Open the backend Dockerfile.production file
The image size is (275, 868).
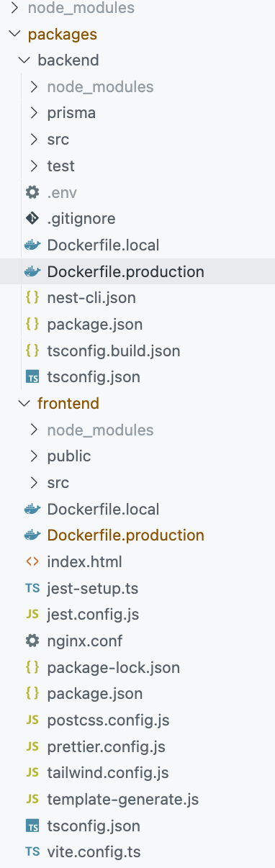pyautogui.click(x=125, y=271)
